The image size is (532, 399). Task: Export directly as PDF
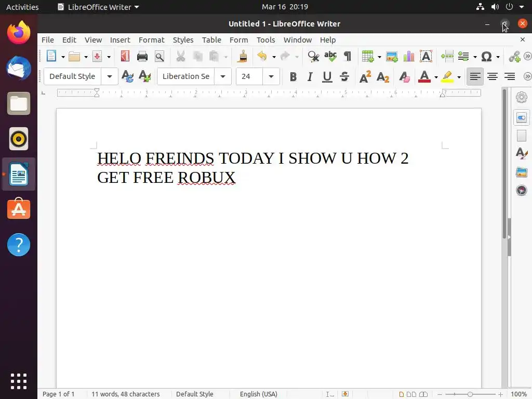[x=125, y=56]
